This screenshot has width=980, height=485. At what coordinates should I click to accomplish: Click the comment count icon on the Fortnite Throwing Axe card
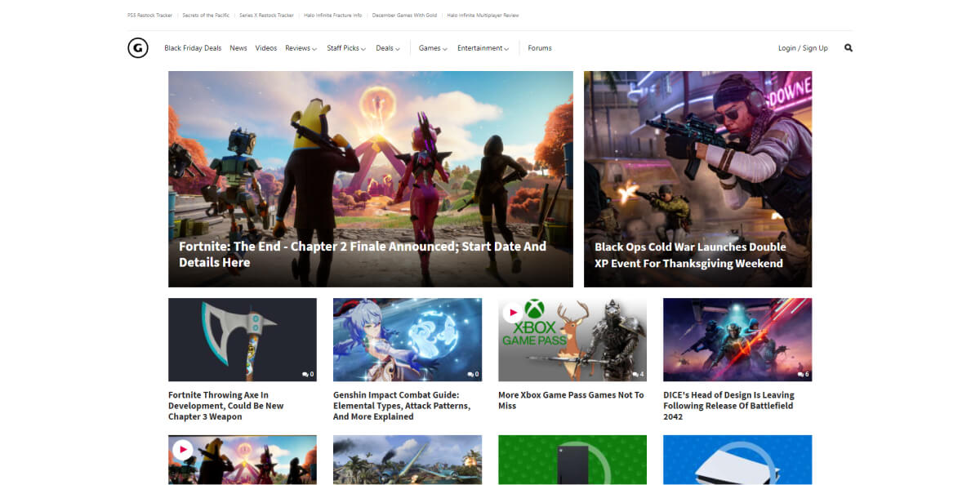click(306, 374)
